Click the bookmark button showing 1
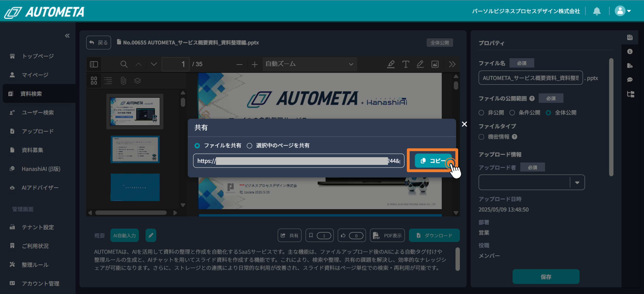644x294 pixels. point(319,235)
